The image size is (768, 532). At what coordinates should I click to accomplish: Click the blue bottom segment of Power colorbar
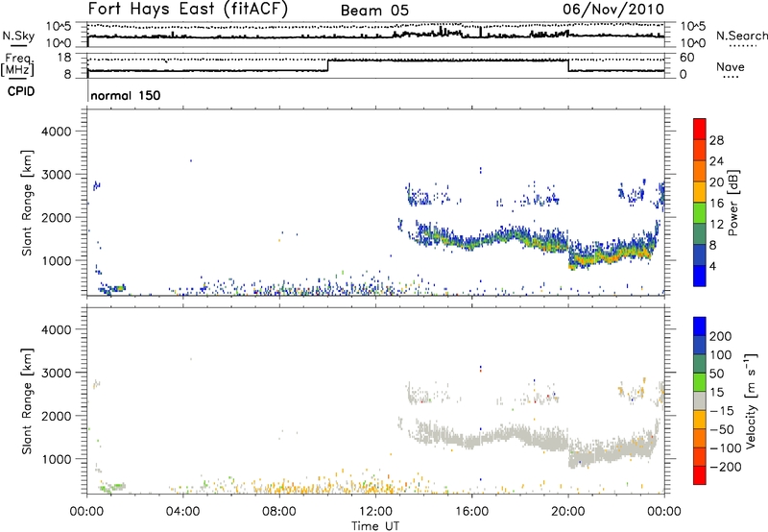tap(700, 276)
